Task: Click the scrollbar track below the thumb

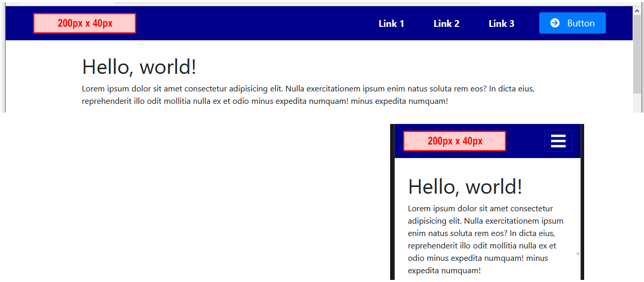Action: click(x=637, y=103)
